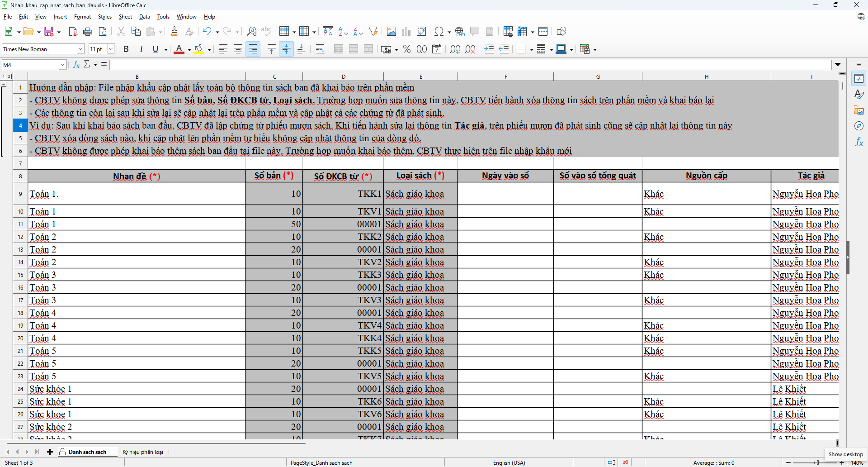Apply the yellow background color
The image size is (868, 467).
tap(198, 49)
